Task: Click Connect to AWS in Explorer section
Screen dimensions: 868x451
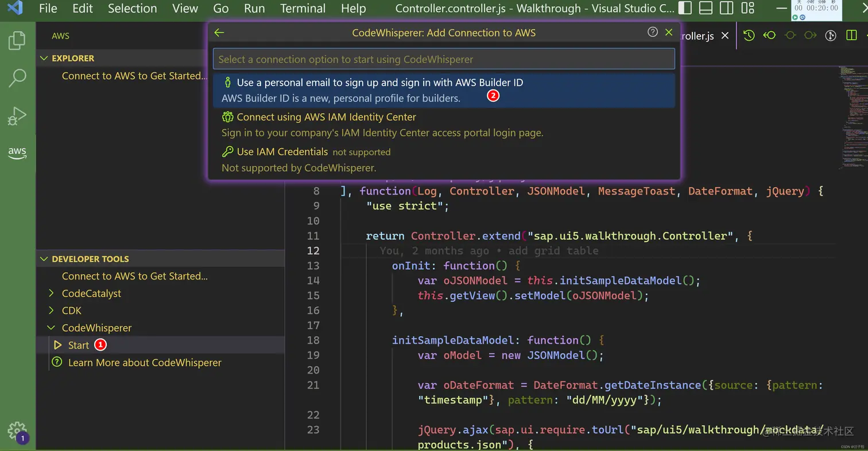Action: click(135, 76)
